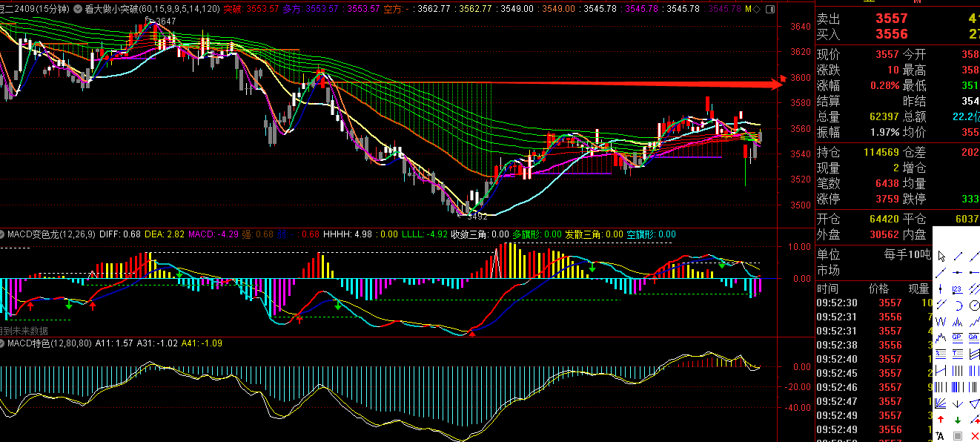Click the 总量 62397 value
The height and width of the screenshot is (442, 980).
tap(884, 116)
